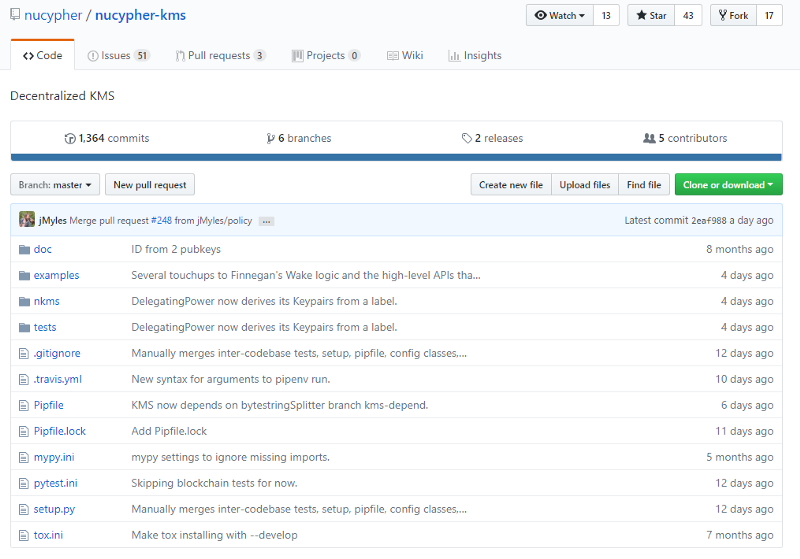Image resolution: width=800 pixels, height=559 pixels.
Task: Click the branches fork icon
Action: (x=270, y=138)
